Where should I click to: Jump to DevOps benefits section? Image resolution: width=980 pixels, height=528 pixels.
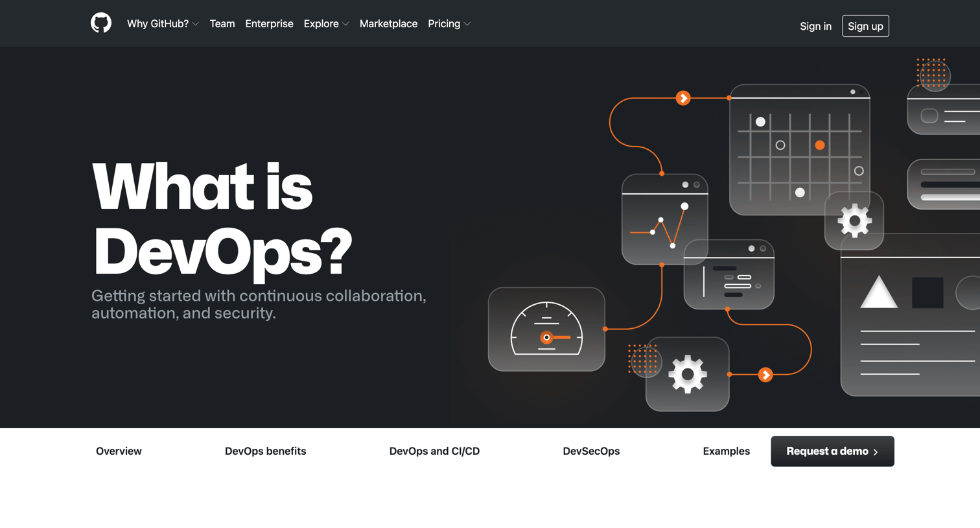pos(265,451)
